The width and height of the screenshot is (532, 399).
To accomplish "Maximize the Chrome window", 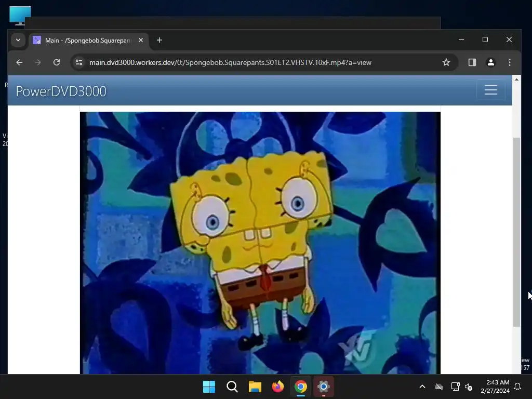I will [x=485, y=39].
